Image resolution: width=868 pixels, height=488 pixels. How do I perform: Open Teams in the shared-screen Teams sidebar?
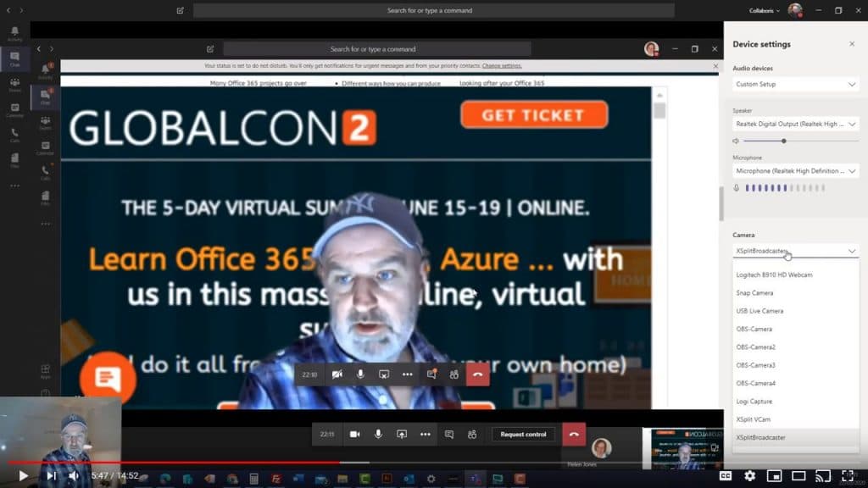pos(46,122)
